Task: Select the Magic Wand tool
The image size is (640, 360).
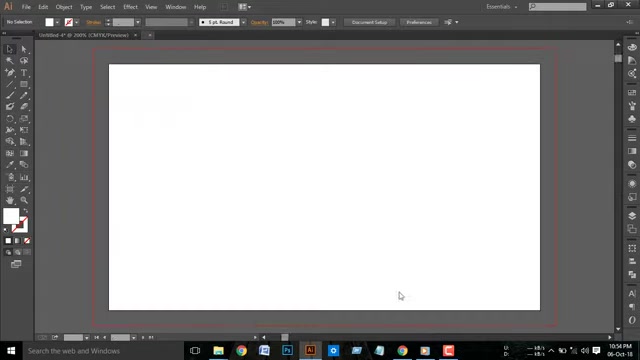Action: 10,61
